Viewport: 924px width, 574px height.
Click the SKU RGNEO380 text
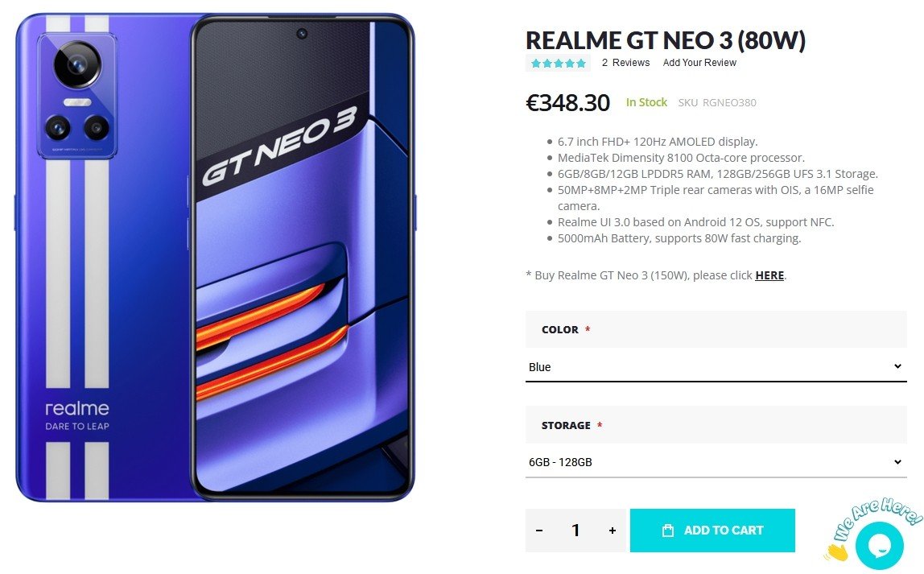717,103
